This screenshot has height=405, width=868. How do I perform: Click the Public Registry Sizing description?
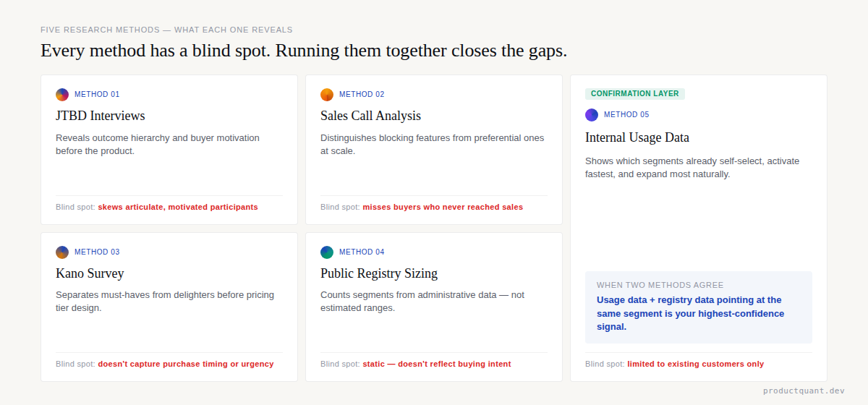[x=422, y=302]
